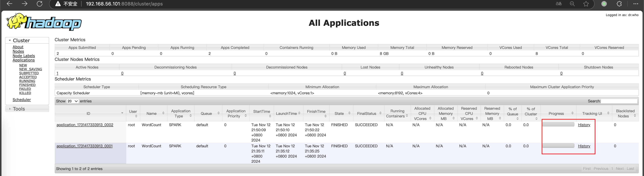The width and height of the screenshot is (644, 176).
Task: Sort table by ID column arrow
Action: tap(122, 113)
